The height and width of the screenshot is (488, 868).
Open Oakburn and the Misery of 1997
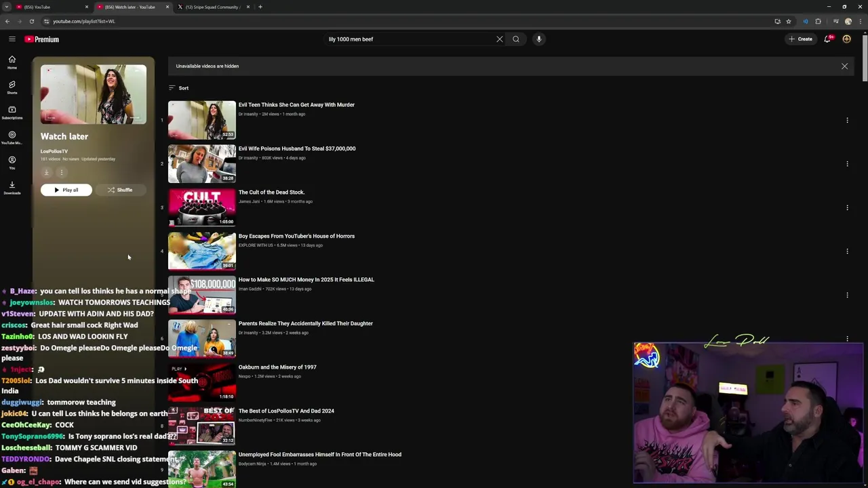coord(277,367)
